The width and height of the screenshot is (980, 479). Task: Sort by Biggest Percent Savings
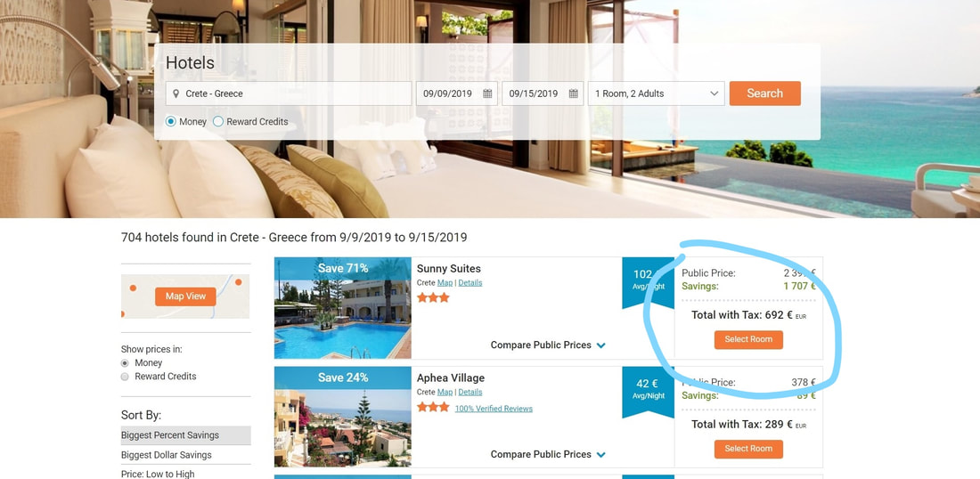185,435
